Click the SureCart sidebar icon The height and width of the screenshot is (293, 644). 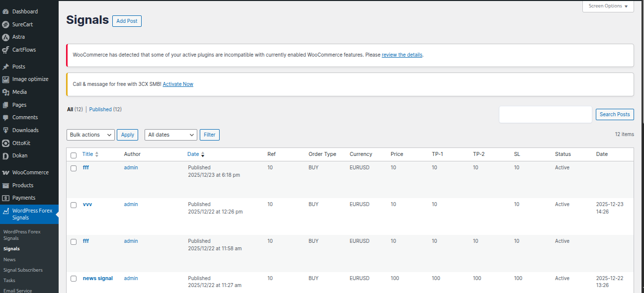click(x=5, y=24)
